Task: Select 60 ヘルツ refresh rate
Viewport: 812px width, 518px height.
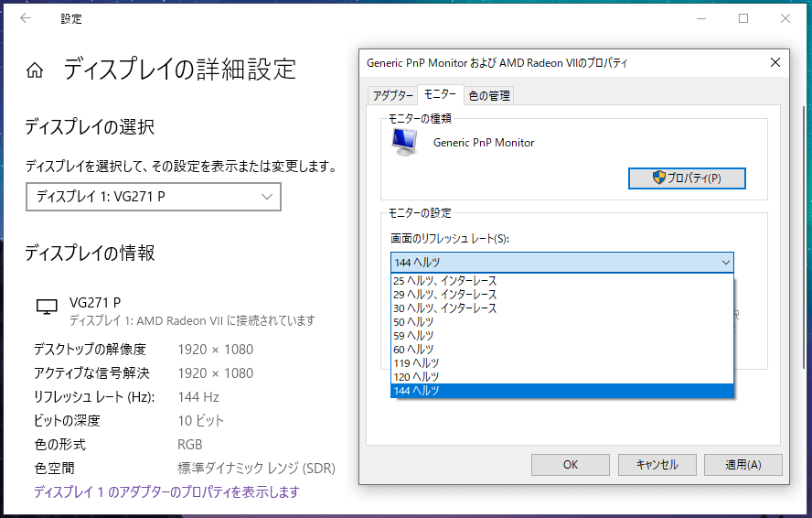Action: (562, 350)
